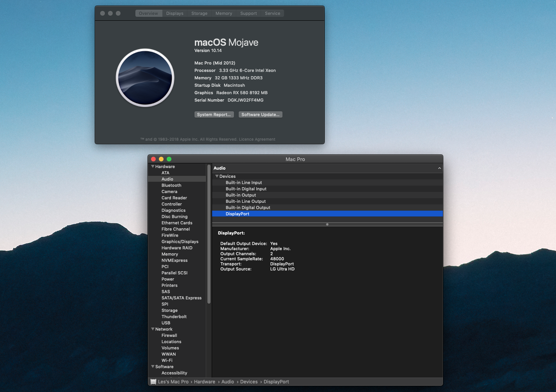Select Audio in the sidebar
The height and width of the screenshot is (392, 556).
point(177,179)
